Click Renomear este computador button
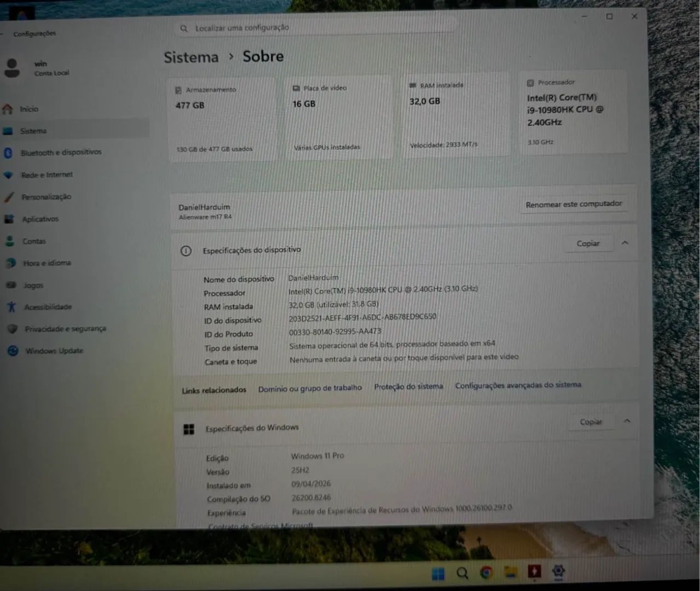 [x=574, y=204]
